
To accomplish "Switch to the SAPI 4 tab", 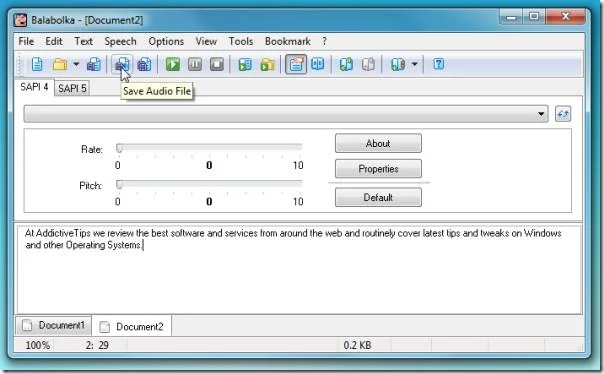I will coord(34,87).
